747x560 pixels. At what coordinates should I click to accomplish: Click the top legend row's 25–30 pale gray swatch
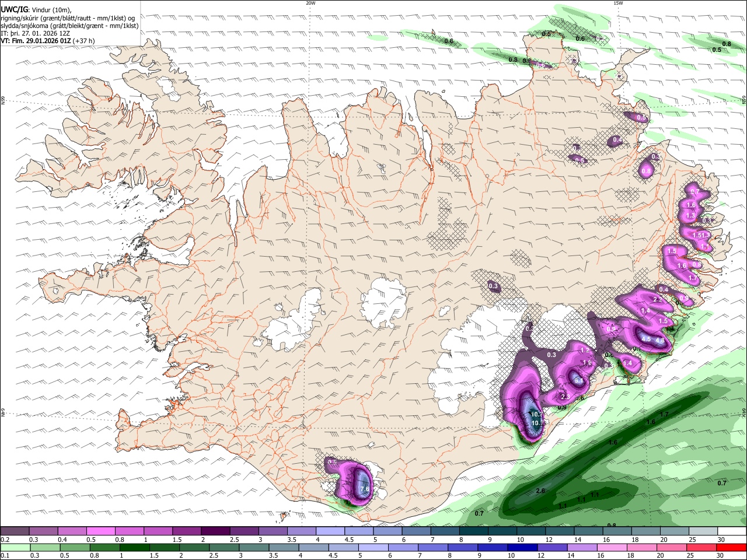tap(704, 531)
